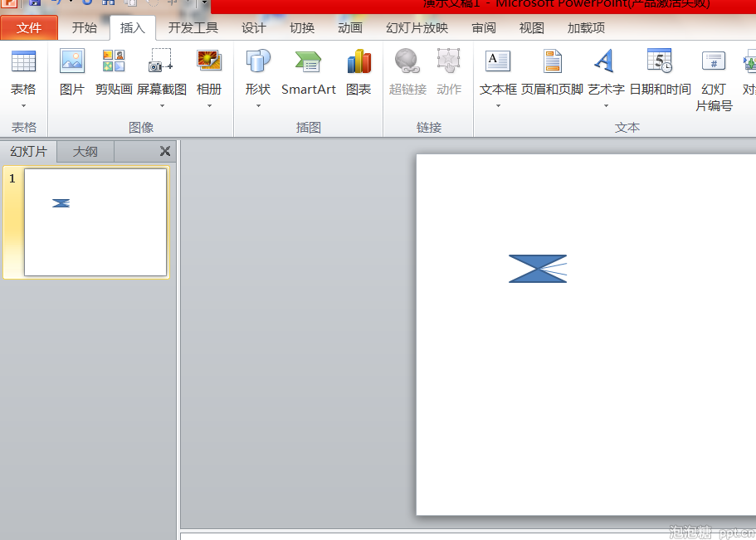Open the Clip Art (剪贴画) tool
The image size is (756, 540).
(114, 62)
